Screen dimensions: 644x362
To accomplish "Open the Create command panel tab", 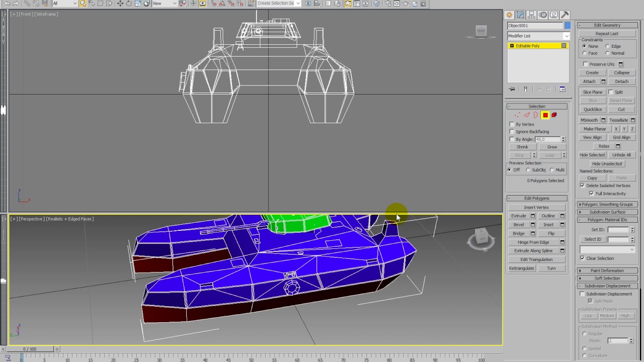I will point(510,15).
